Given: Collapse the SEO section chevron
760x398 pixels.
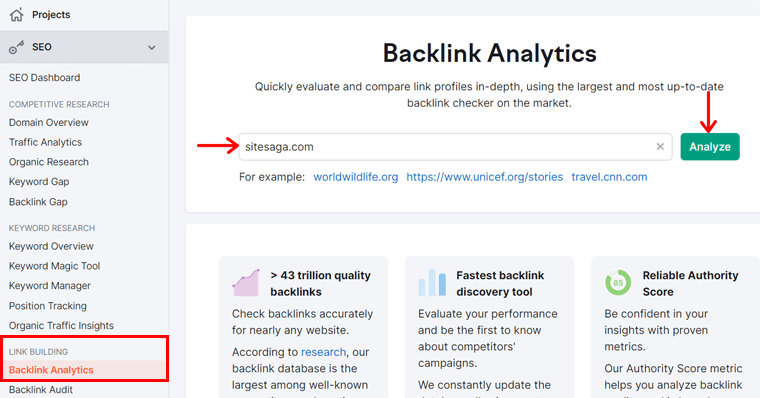Looking at the screenshot, I should 152,48.
